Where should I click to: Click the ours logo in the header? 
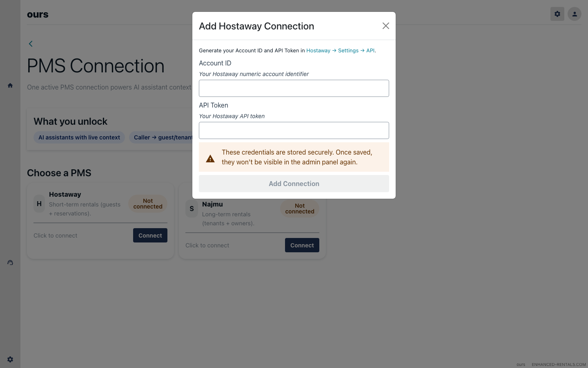38,13
